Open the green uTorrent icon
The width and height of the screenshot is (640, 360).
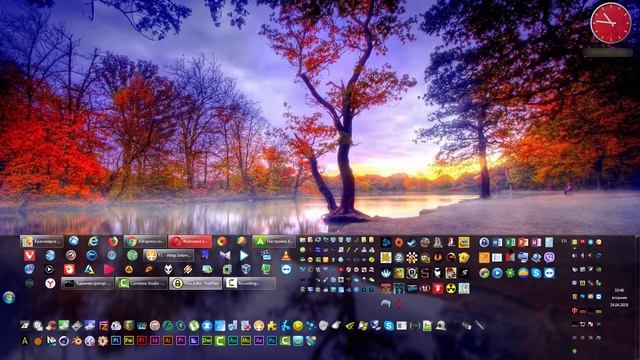pos(193,326)
